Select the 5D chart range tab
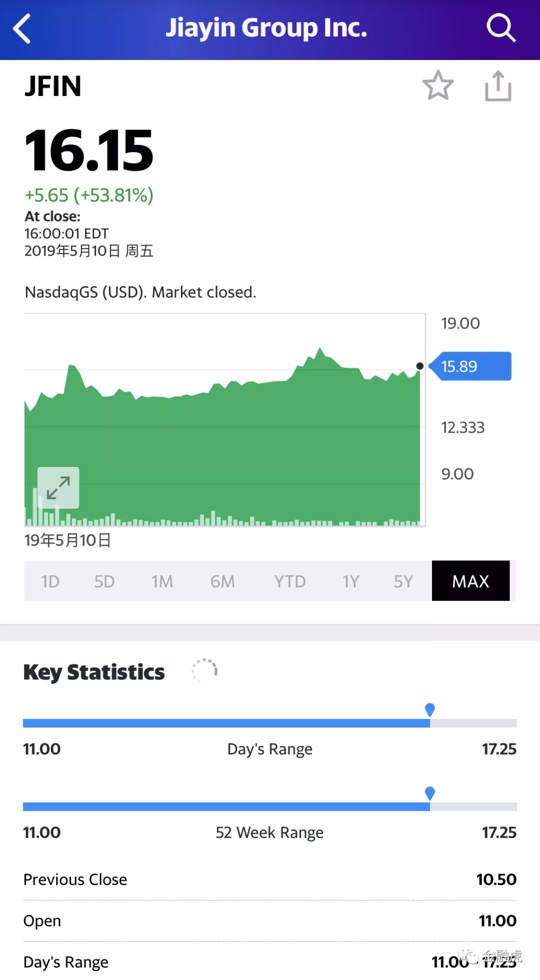Screen dimensions: 540x980 [104, 581]
